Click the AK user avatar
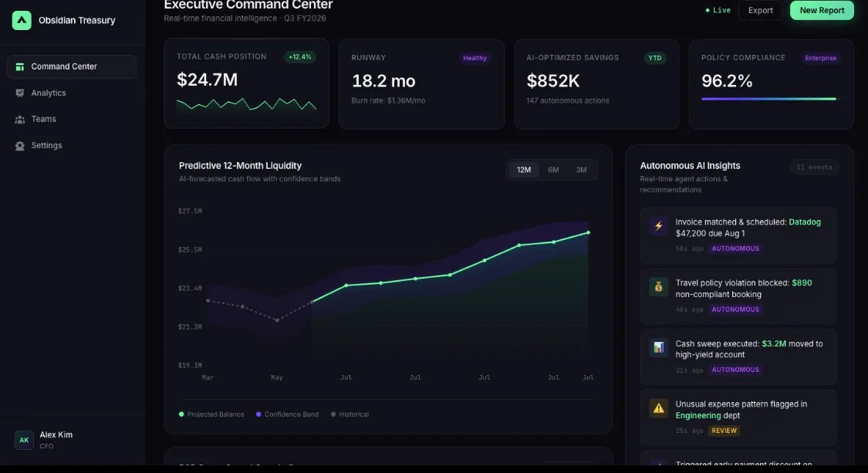 coord(24,440)
